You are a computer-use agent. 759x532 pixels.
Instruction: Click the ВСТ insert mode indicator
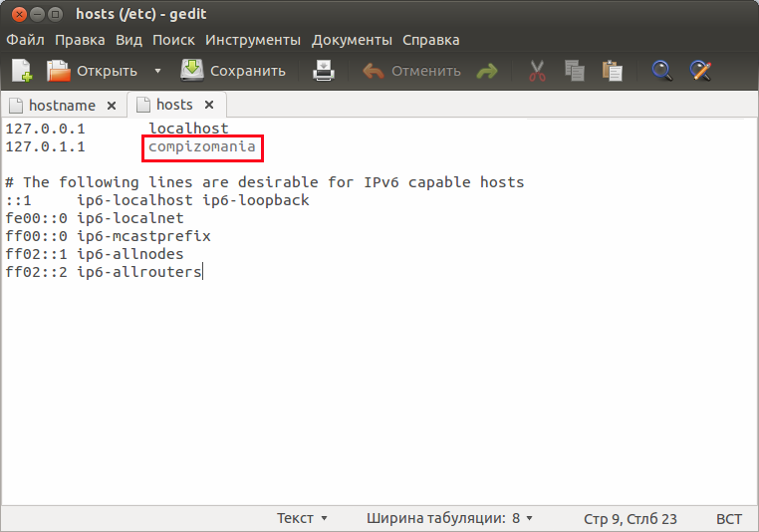point(728,519)
